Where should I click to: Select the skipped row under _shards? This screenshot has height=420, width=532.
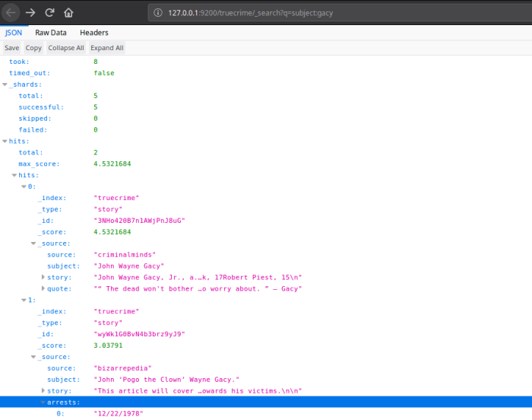pyautogui.click(x=266, y=118)
